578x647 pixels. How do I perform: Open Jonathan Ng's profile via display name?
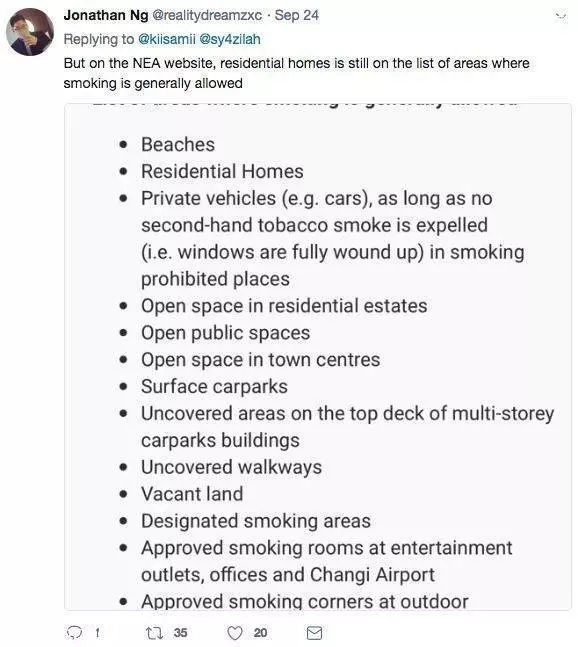(x=106, y=15)
